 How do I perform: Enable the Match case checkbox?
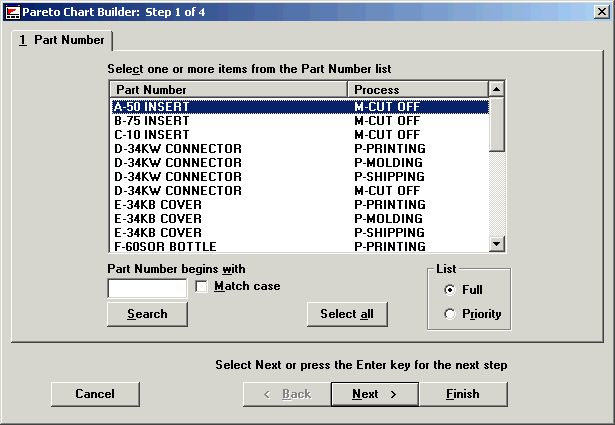click(202, 287)
